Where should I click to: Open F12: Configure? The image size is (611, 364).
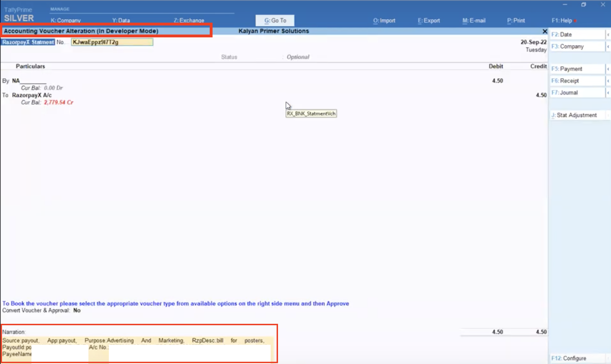click(570, 358)
